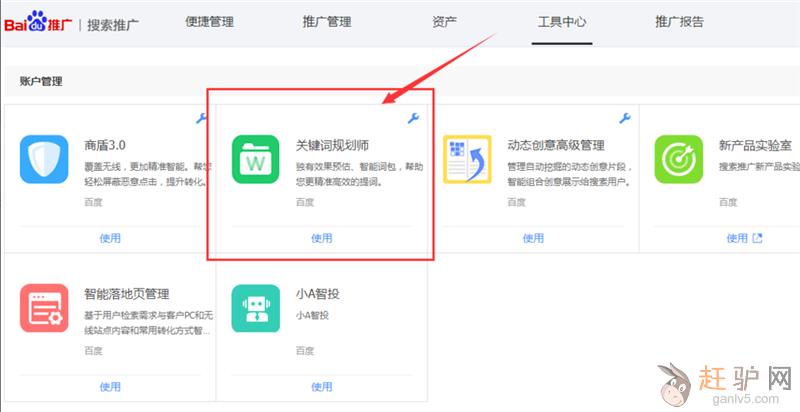The width and height of the screenshot is (800, 412).
Task: Pin 关键词规划师 with its wrench icon
Action: pos(413,119)
